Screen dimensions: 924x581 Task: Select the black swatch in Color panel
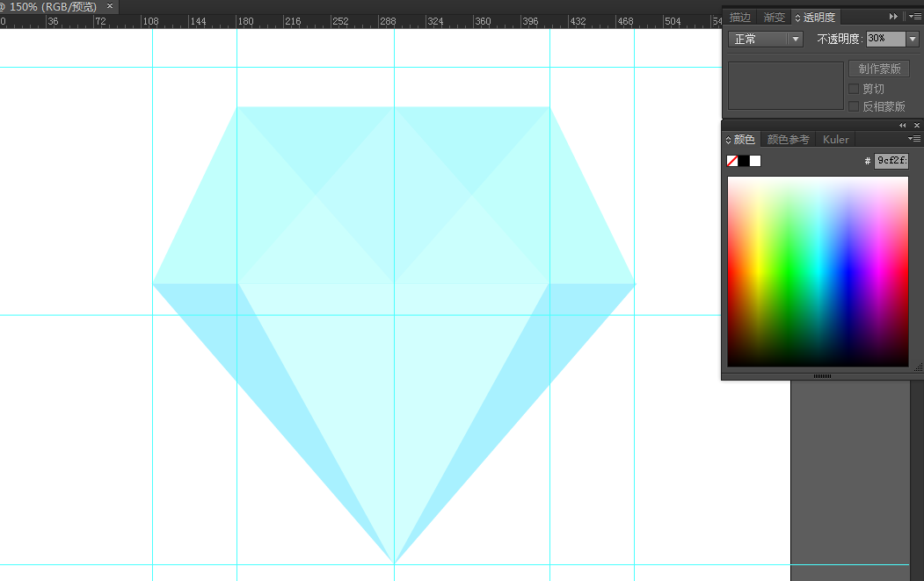(x=744, y=161)
